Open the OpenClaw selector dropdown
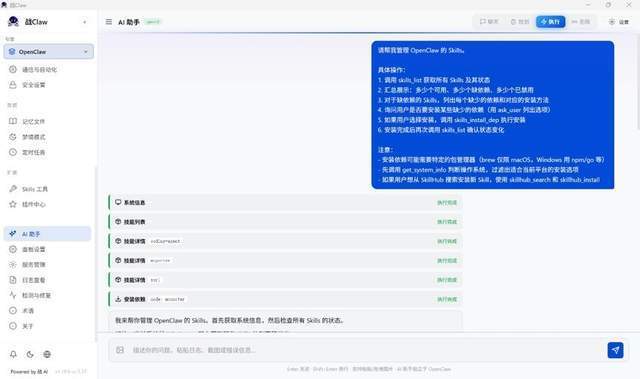The height and width of the screenshot is (379, 640). pos(49,52)
